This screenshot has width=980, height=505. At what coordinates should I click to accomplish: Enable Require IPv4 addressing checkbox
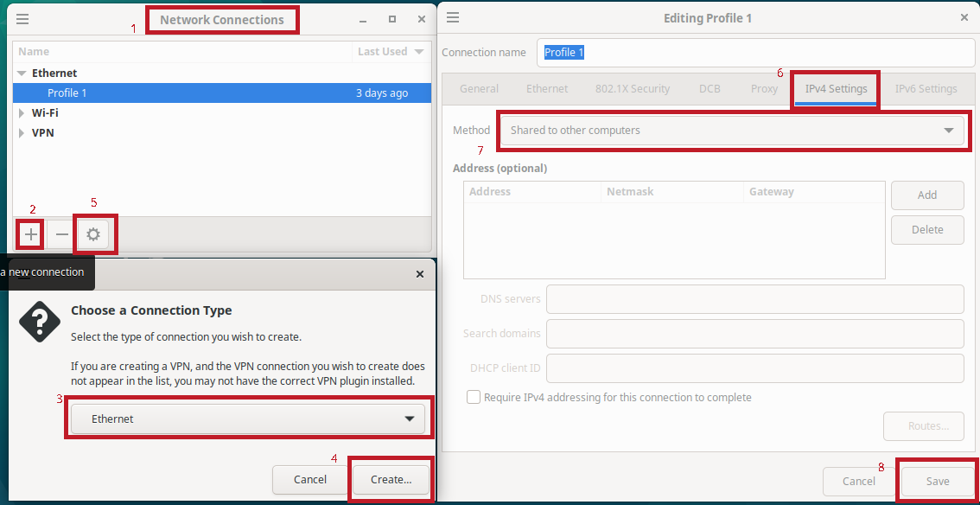[x=474, y=398]
